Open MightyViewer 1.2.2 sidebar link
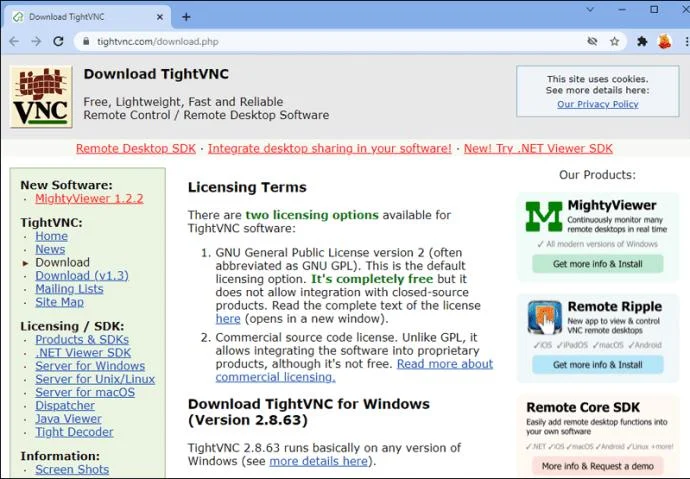Viewport: 690px width, 479px height. [x=89, y=198]
